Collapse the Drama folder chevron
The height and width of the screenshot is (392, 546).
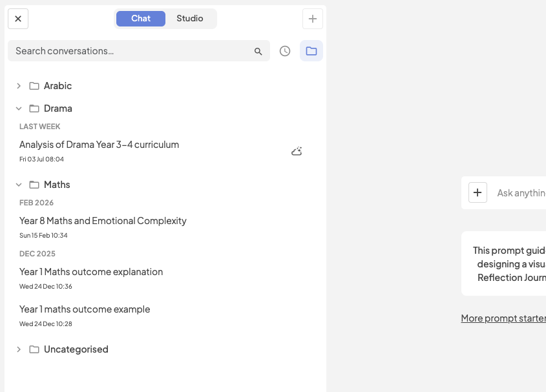[19, 108]
